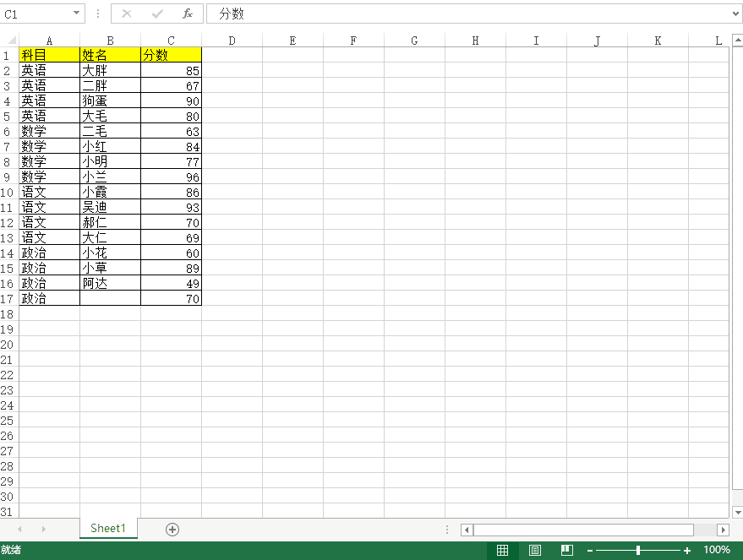Click vertical scrollbar down arrow
The image size is (743, 560).
tap(738, 512)
